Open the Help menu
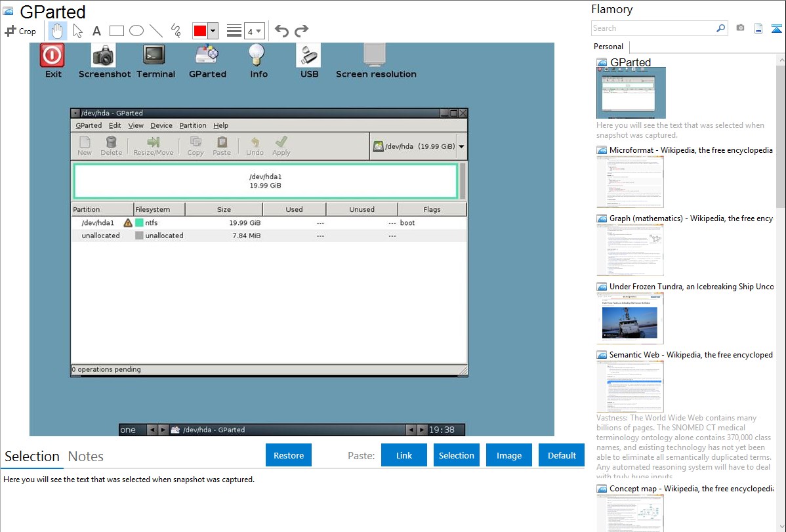Viewport: 786px width, 532px height. (x=220, y=125)
